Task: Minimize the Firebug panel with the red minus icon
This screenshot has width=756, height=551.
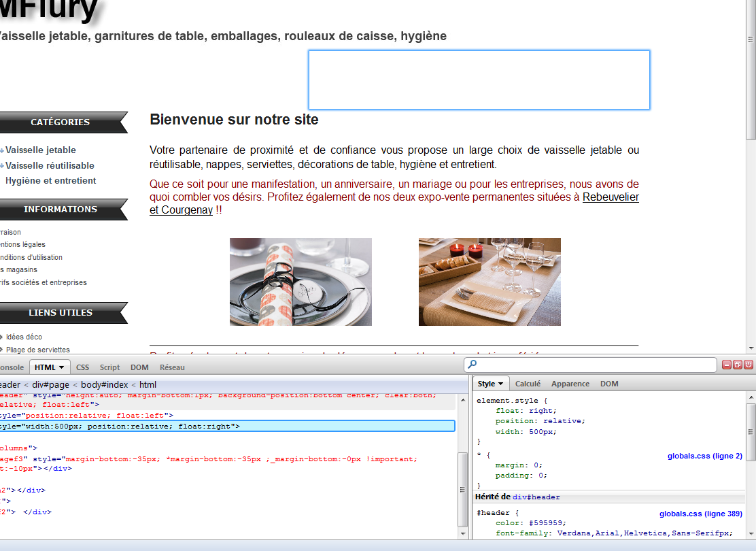Action: (727, 365)
